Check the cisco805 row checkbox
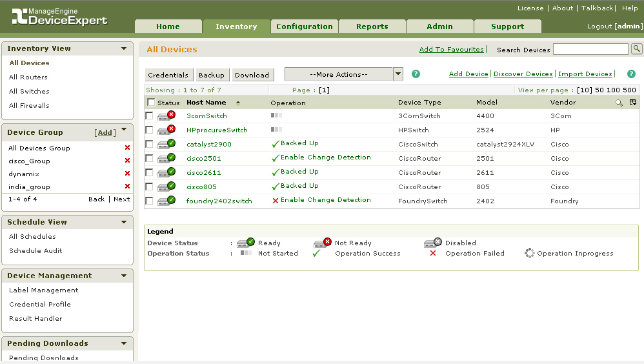Viewport: 644px width, 364px height. tap(149, 187)
